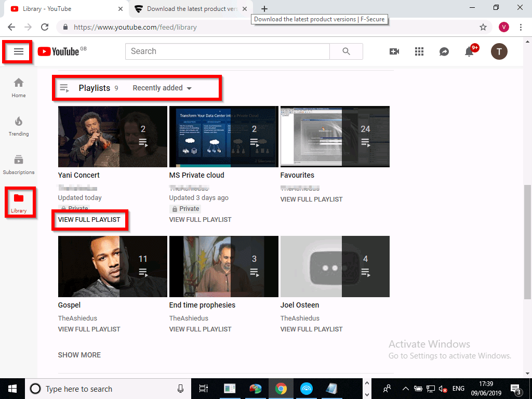Open Library in sidebar
The height and width of the screenshot is (399, 532).
(x=19, y=203)
